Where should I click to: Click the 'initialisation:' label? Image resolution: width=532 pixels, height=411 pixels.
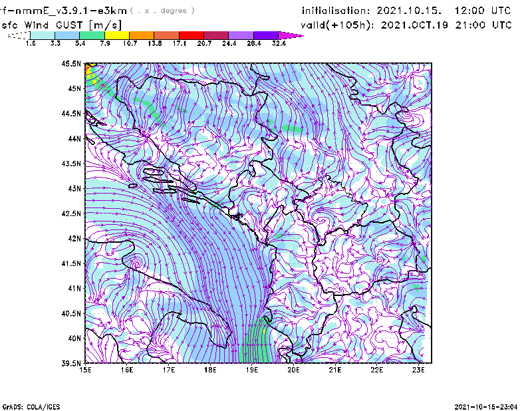pyautogui.click(x=336, y=11)
